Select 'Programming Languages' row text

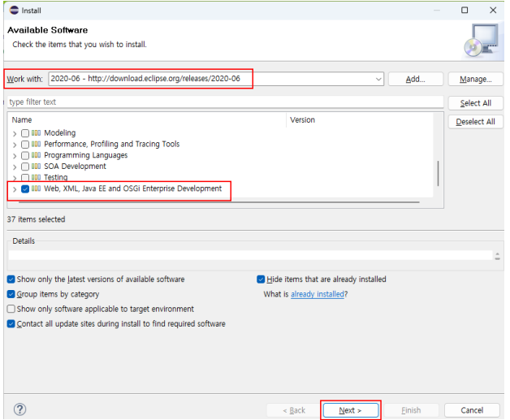click(86, 155)
